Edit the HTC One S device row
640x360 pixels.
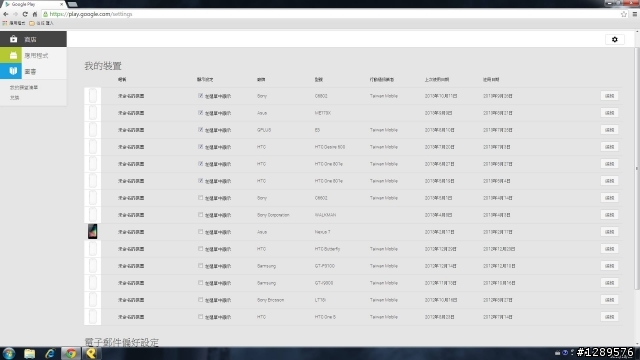[x=609, y=317]
